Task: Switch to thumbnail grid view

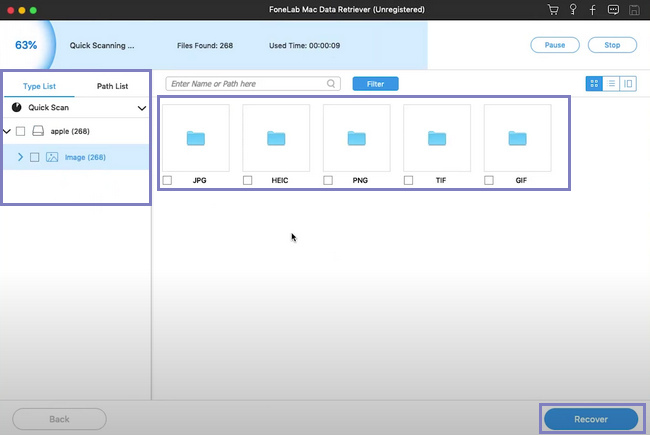Action: point(594,84)
